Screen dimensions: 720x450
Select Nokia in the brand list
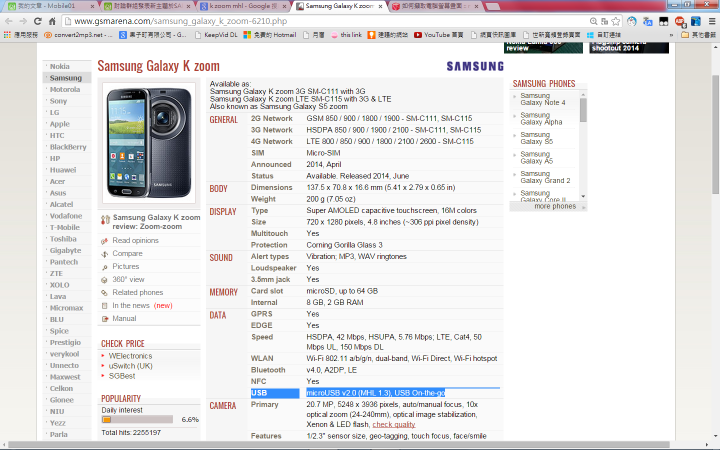60,66
